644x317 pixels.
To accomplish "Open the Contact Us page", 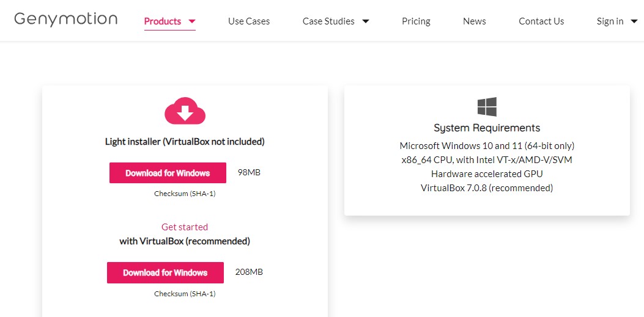I will click(x=541, y=21).
